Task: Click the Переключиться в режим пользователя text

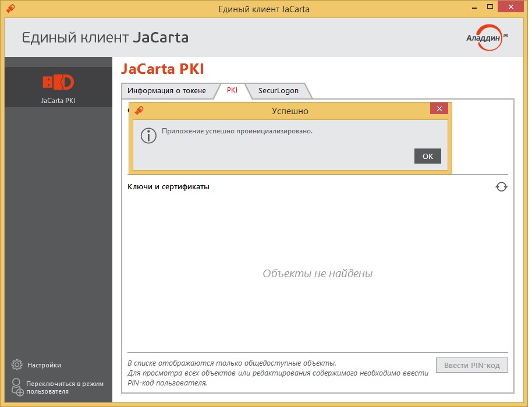Action: [x=64, y=387]
